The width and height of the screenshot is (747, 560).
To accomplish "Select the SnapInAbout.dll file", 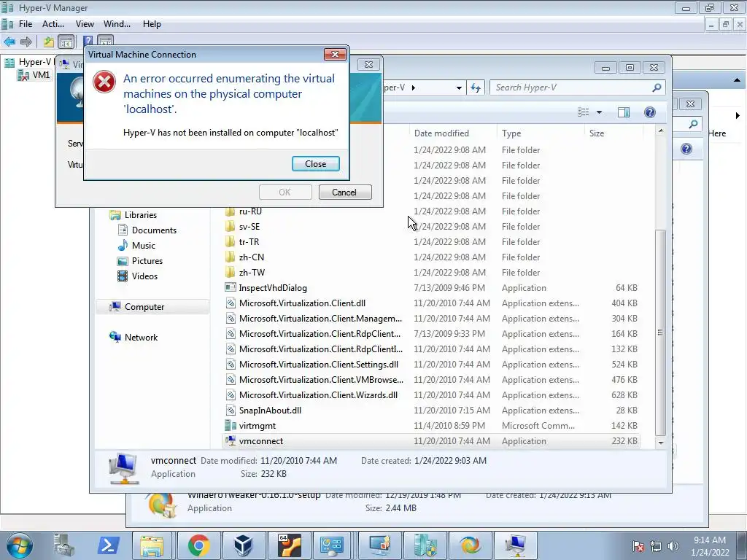I will pyautogui.click(x=431, y=411).
